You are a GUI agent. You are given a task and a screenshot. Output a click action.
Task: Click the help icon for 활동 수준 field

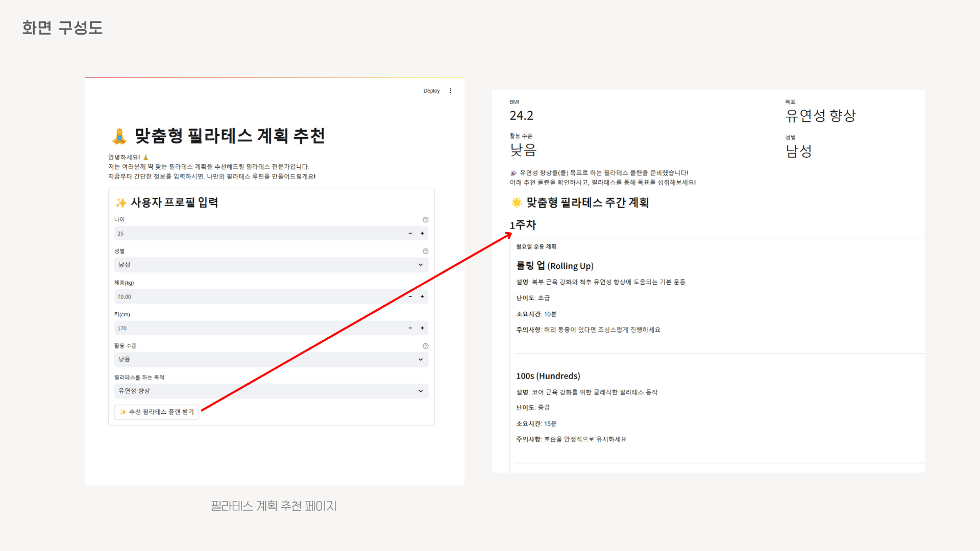click(425, 346)
